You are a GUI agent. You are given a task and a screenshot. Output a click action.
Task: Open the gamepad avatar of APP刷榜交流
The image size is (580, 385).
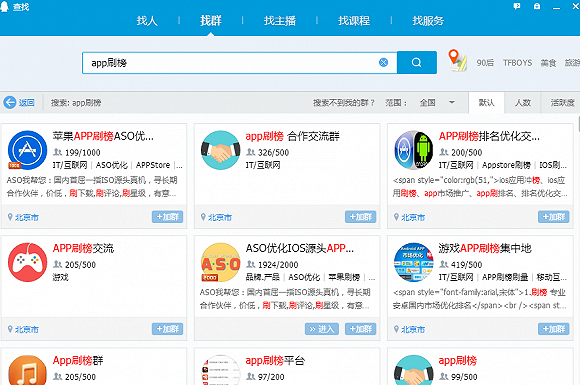(x=27, y=262)
